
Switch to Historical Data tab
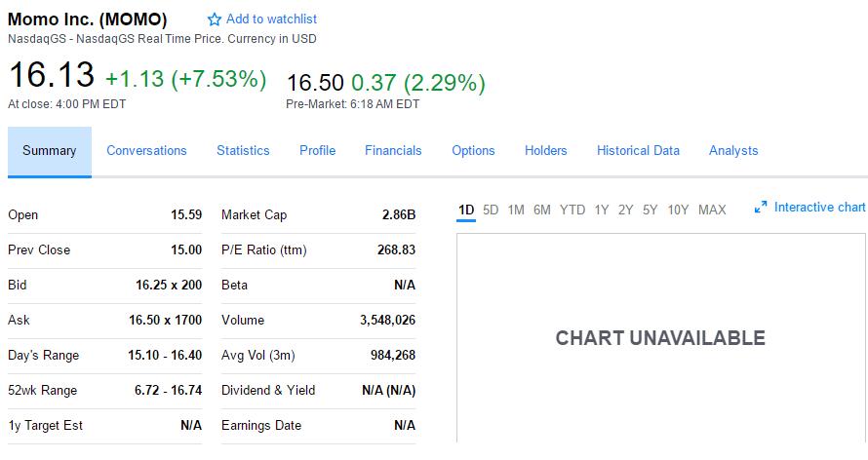pos(638,151)
